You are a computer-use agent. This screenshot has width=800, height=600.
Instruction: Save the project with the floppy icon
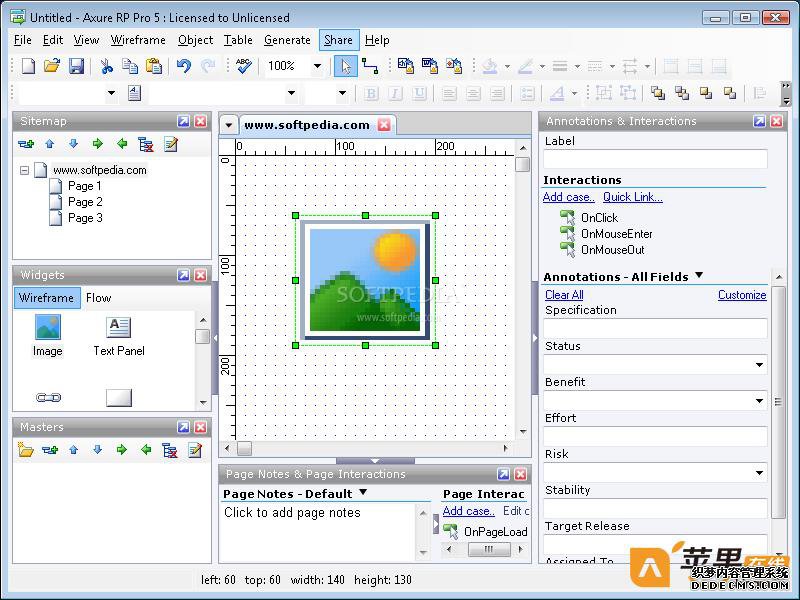76,66
